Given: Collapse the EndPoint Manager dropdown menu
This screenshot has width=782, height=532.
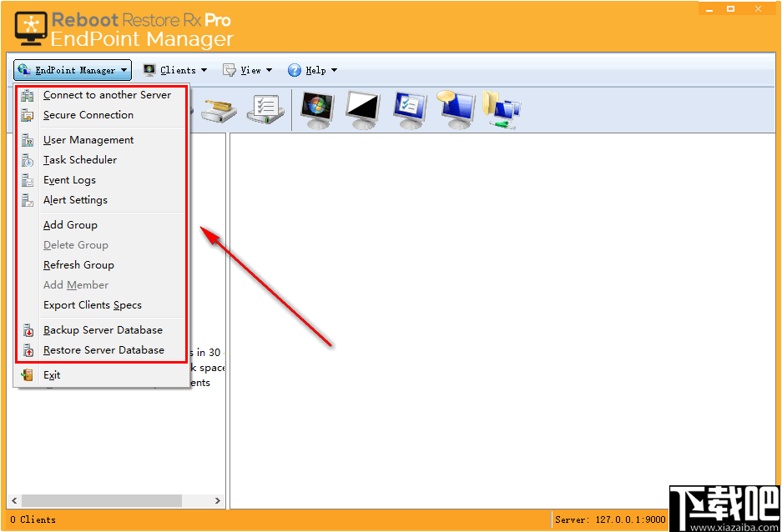Looking at the screenshot, I should 73,70.
